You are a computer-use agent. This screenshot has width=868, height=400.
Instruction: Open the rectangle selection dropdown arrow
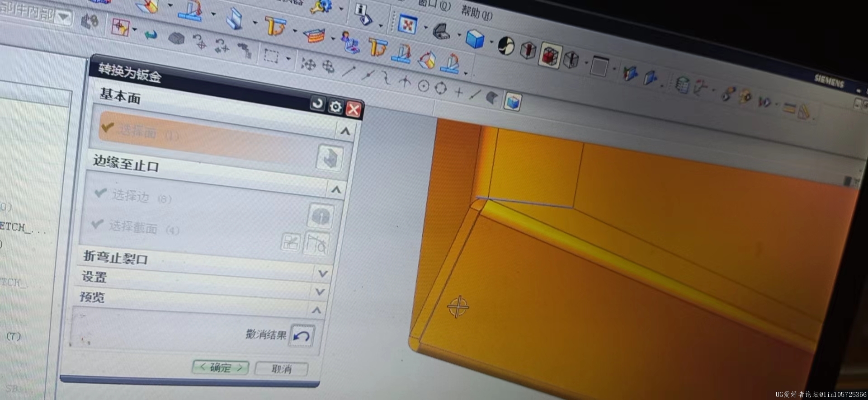tap(288, 59)
